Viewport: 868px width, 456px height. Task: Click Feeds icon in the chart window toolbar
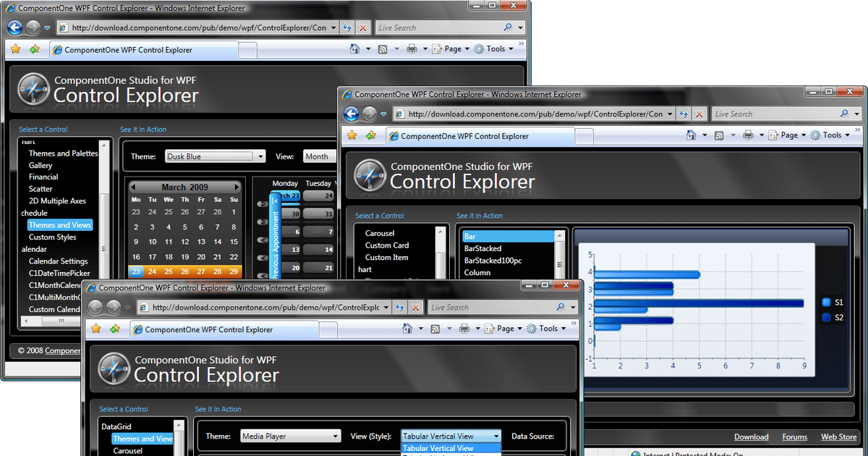pyautogui.click(x=719, y=135)
